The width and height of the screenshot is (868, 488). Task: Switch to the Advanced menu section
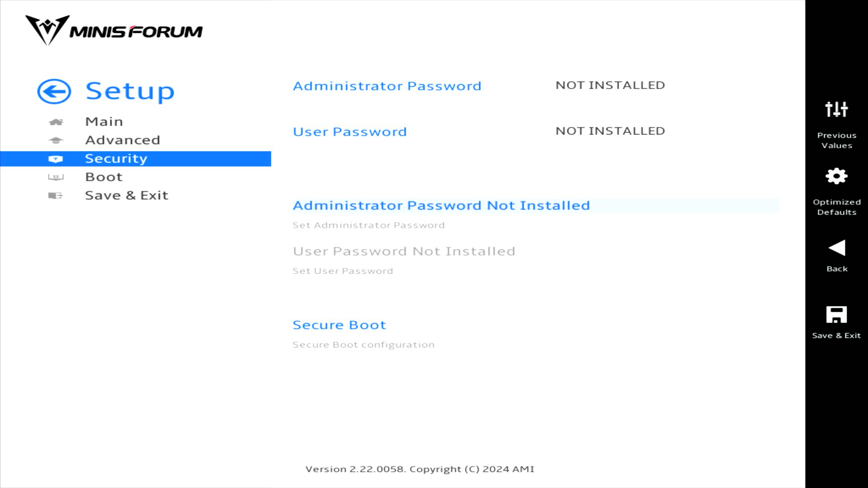[x=123, y=141]
